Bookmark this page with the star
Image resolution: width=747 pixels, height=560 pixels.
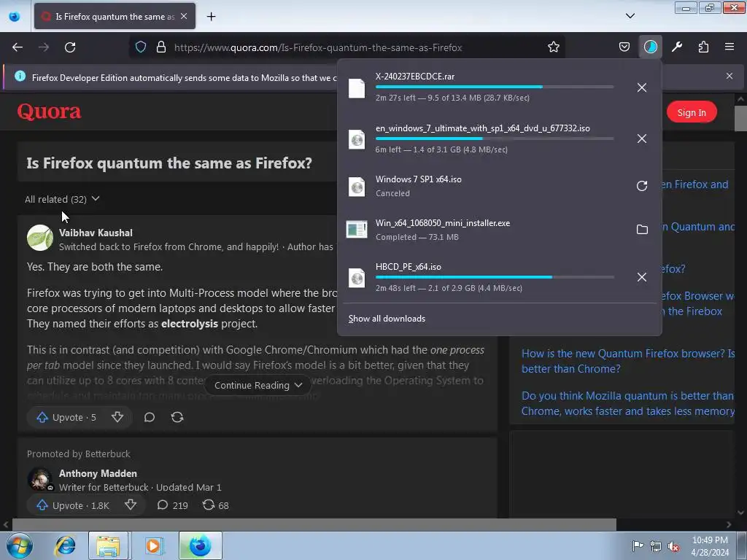pyautogui.click(x=553, y=47)
